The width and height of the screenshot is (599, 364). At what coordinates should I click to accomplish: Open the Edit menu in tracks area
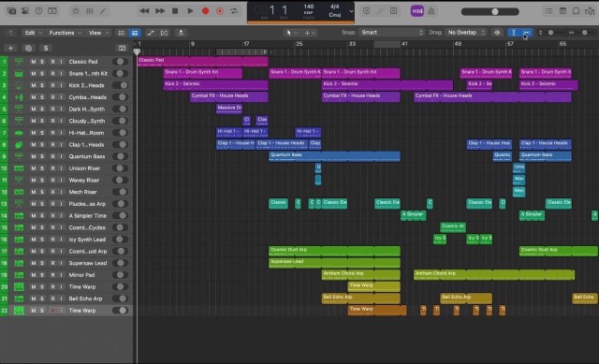33,33
